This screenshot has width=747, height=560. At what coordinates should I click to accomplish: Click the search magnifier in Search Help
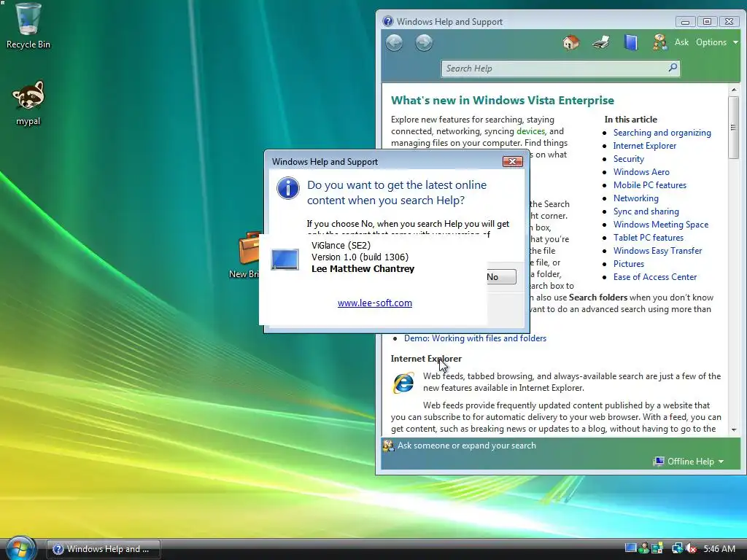point(673,68)
